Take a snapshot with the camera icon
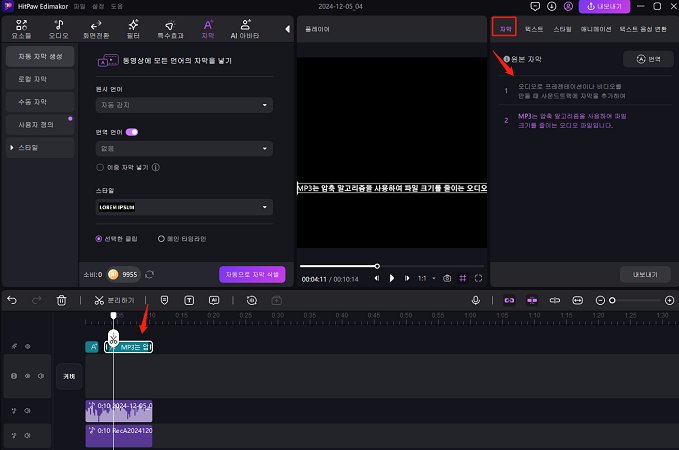 446,277
